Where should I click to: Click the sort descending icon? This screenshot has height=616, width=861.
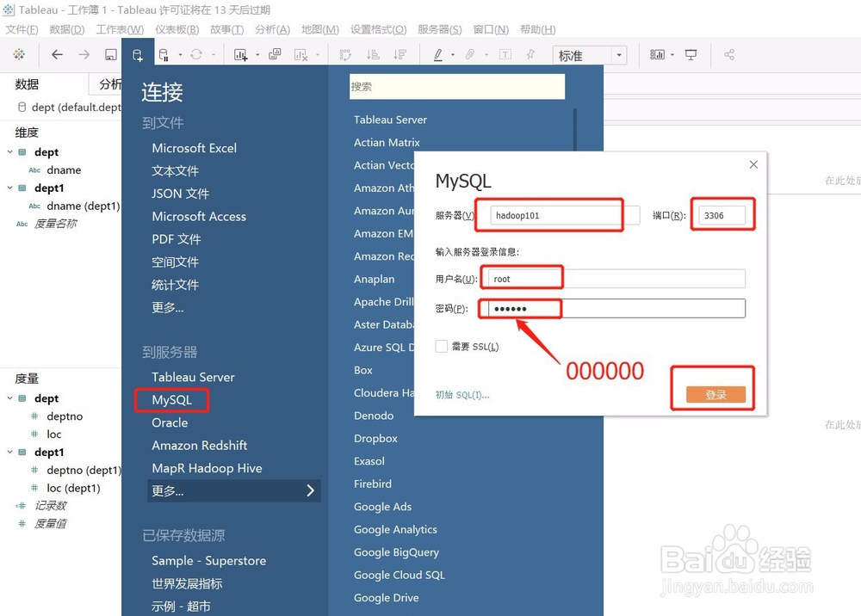point(400,54)
